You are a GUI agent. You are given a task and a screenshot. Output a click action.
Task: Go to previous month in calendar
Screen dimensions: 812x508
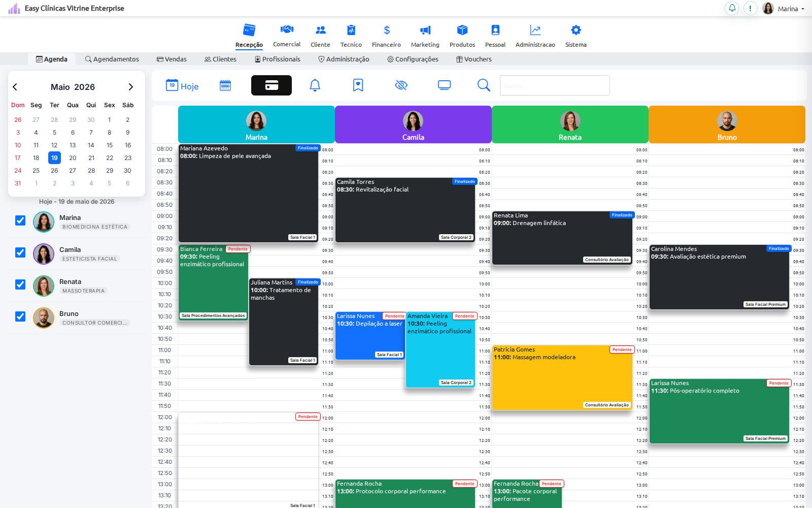pyautogui.click(x=15, y=87)
